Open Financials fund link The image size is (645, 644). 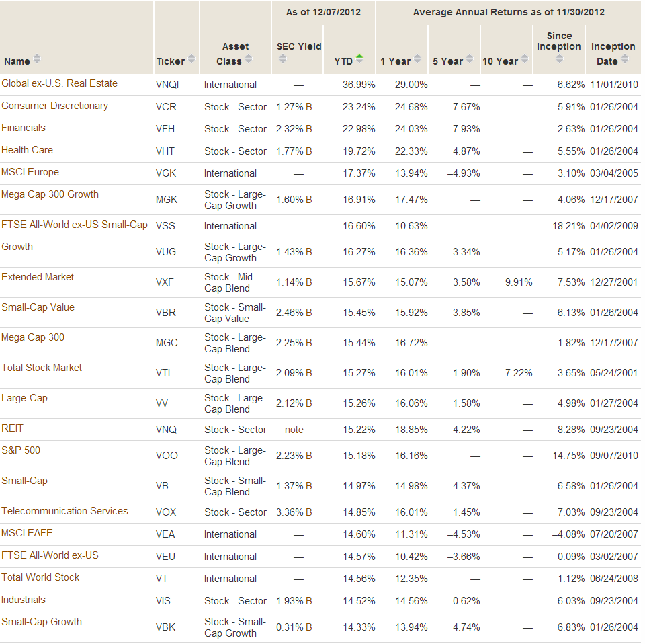24,128
